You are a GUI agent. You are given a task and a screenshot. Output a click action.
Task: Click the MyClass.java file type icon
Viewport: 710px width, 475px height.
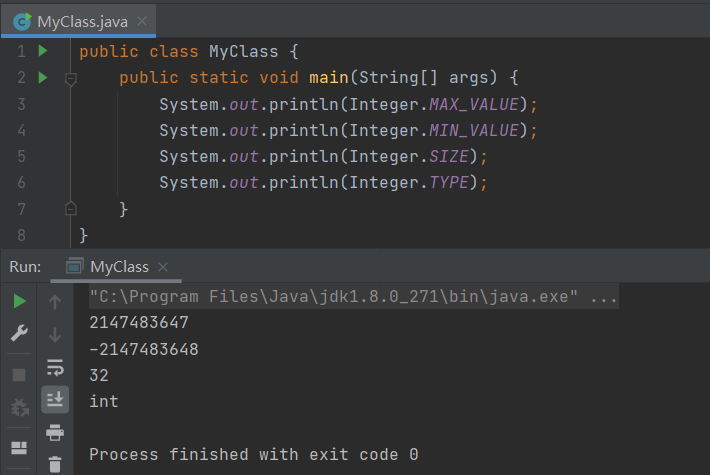22,21
